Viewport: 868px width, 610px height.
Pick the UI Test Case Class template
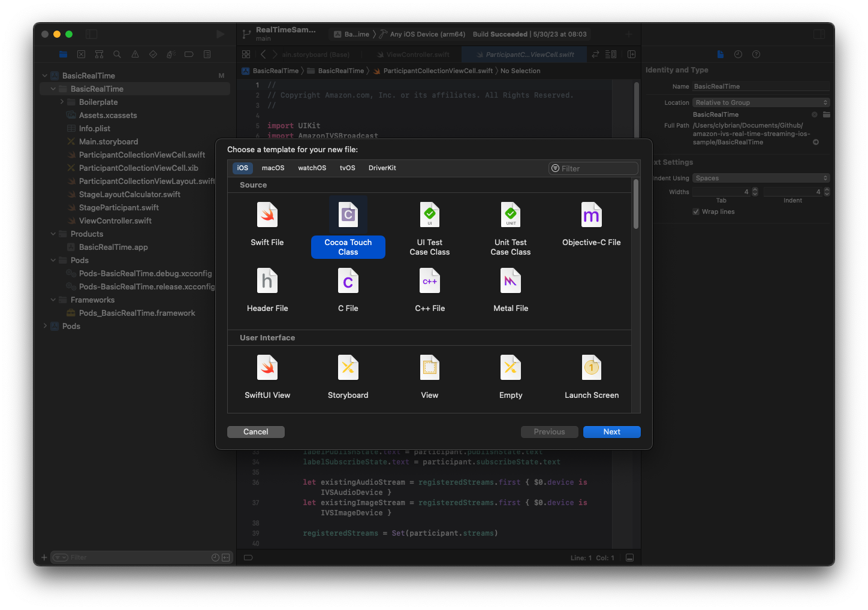point(429,228)
